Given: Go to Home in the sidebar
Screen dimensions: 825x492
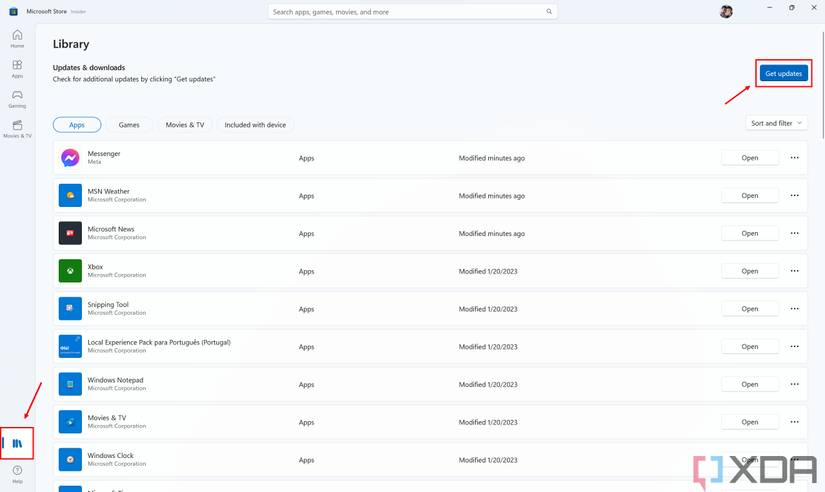Looking at the screenshot, I should tap(17, 39).
